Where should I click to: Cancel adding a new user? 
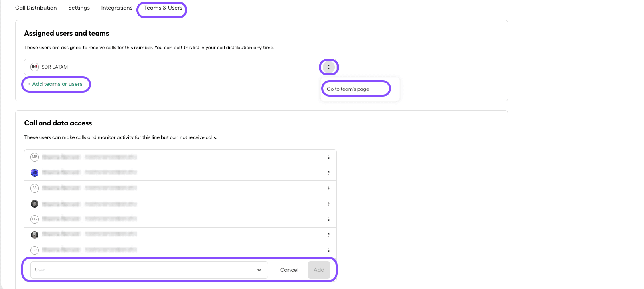pyautogui.click(x=289, y=270)
